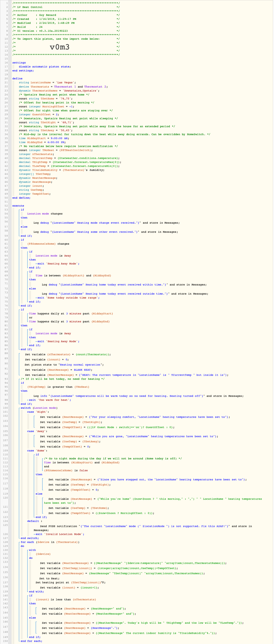Click 'Set variable {icount} = 0' statement
This screenshot has width=275, height=644.
(x=47, y=360)
